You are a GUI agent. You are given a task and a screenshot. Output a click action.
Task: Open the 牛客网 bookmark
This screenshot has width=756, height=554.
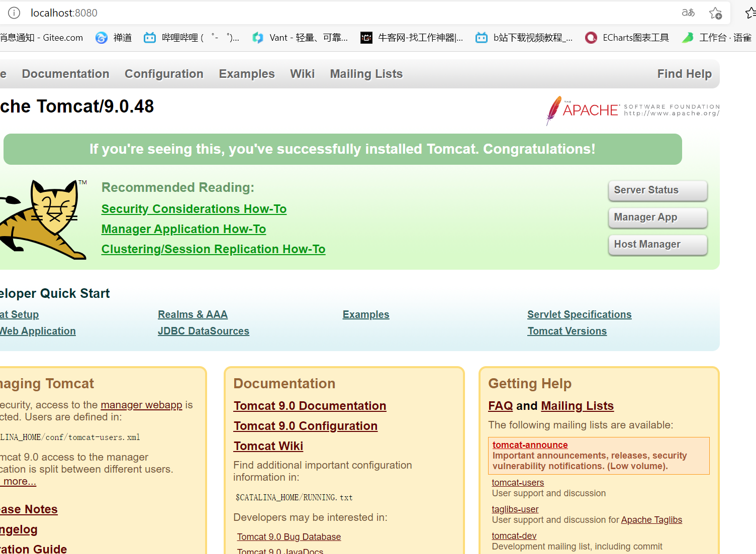[x=412, y=38]
